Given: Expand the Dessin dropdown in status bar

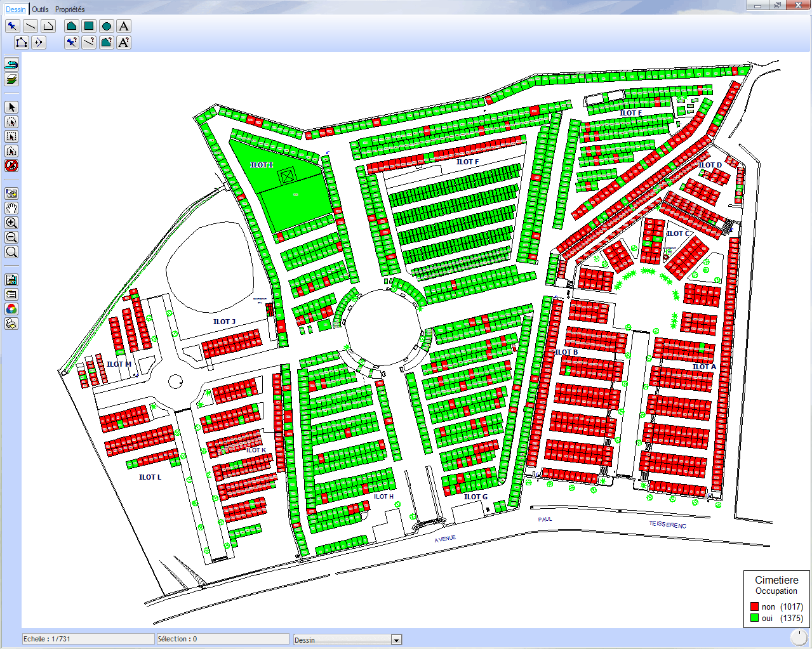Looking at the screenshot, I should point(396,639).
